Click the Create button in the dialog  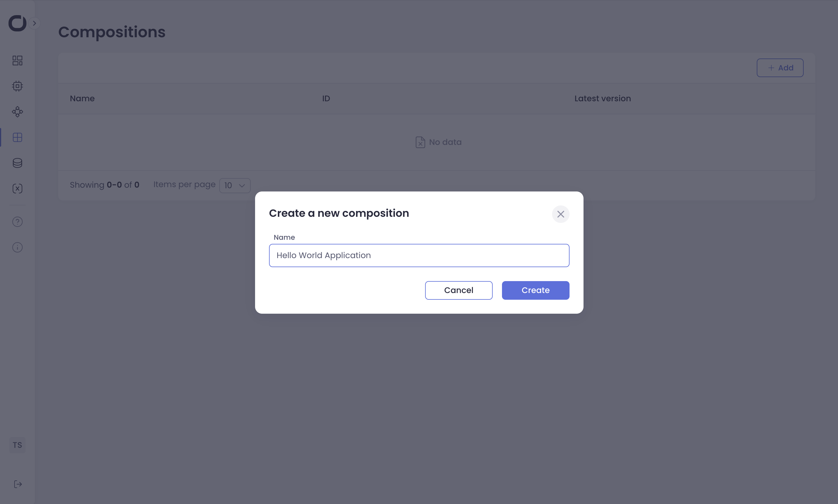(x=535, y=290)
